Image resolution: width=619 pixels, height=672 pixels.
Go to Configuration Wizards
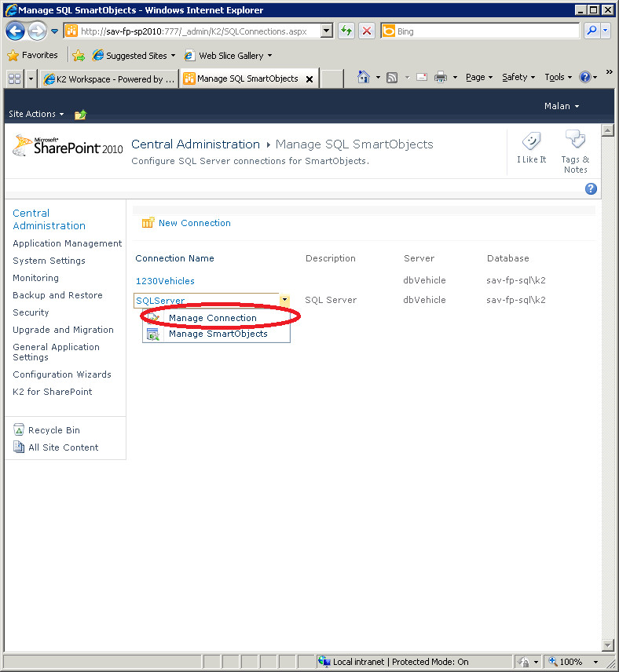coord(62,374)
